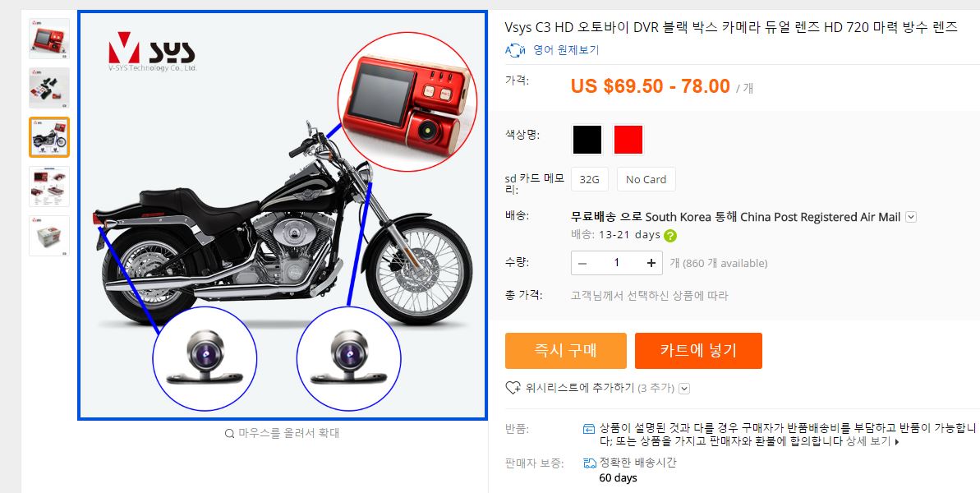Select the 32G SD card option
This screenshot has height=493, width=980.
click(x=589, y=179)
